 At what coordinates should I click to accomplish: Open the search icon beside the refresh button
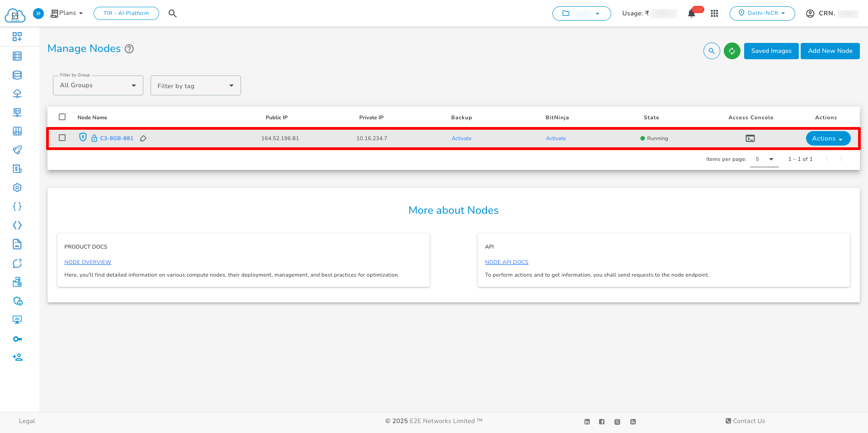711,51
